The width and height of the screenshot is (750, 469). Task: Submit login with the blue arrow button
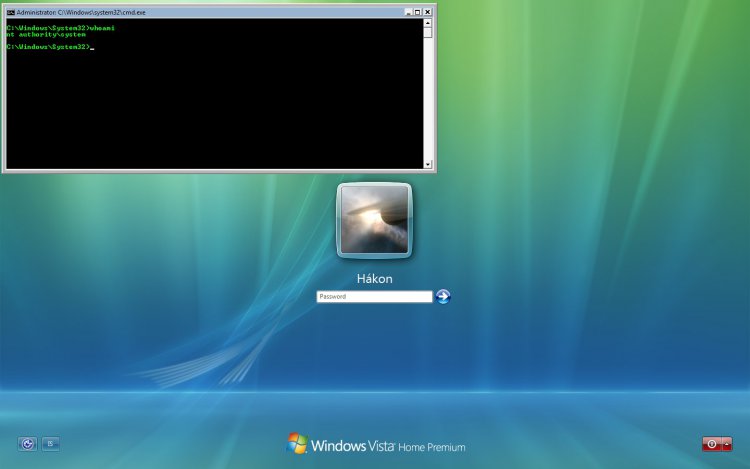(443, 296)
